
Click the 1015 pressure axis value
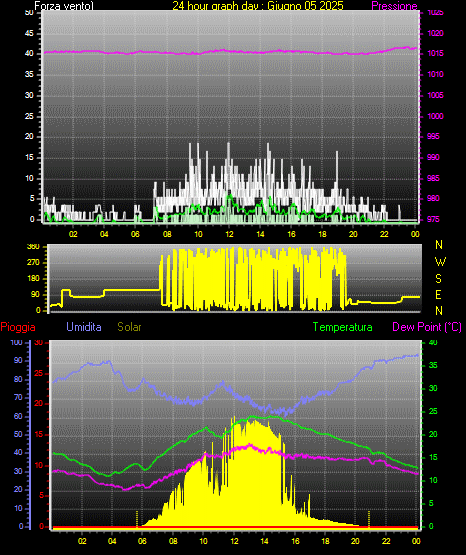(435, 53)
